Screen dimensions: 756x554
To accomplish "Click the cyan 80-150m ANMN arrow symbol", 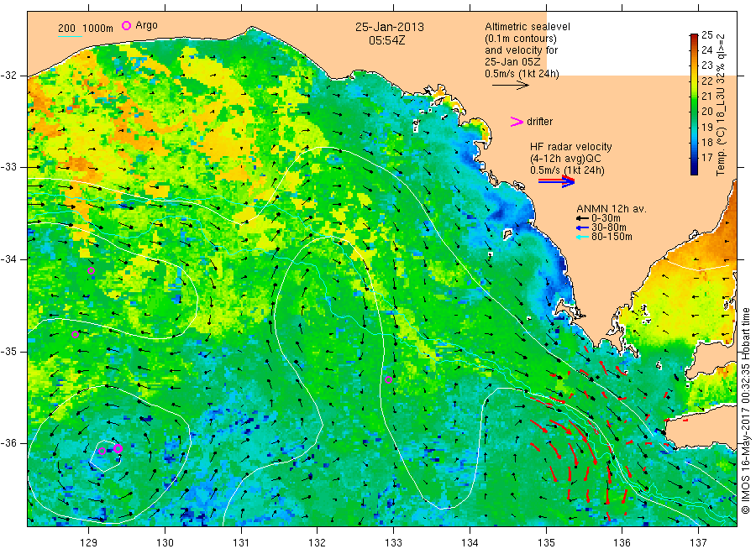I will point(582,237).
